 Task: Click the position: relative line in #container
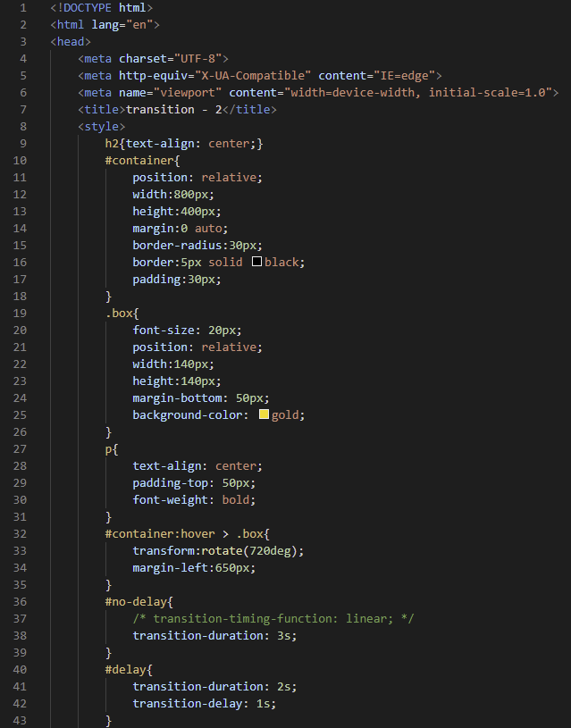(x=197, y=178)
